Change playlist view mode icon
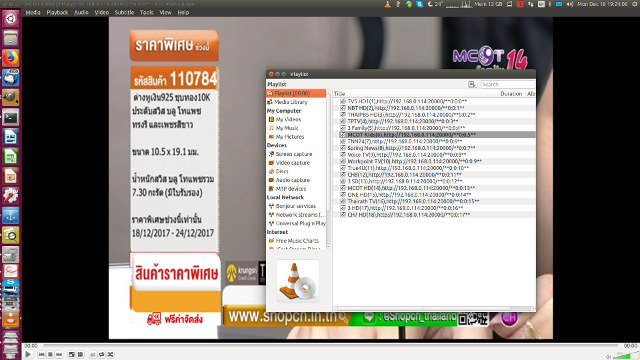The height and width of the screenshot is (360, 640). pos(471,84)
